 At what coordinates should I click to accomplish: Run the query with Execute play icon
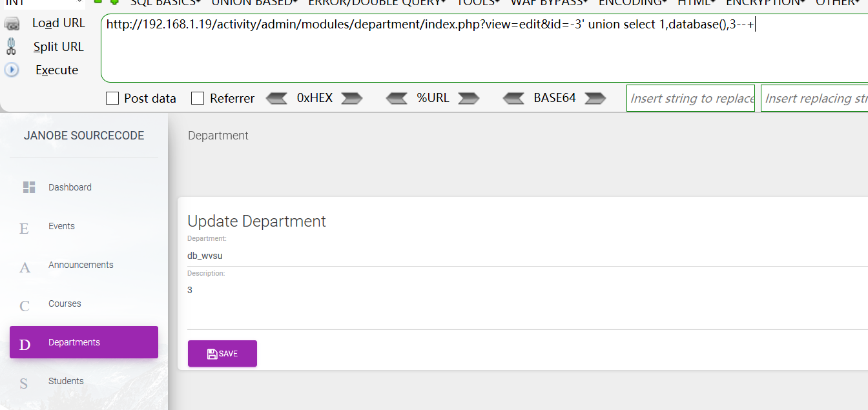tap(12, 70)
